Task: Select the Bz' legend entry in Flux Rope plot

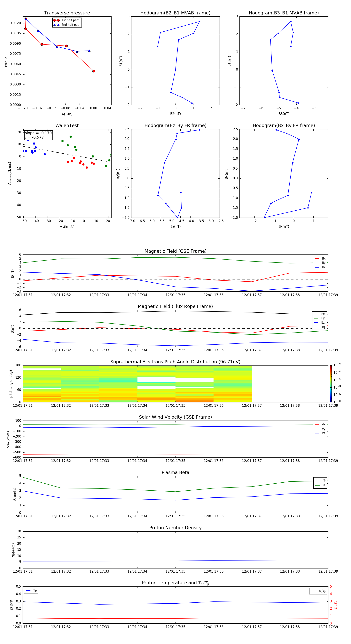Action: [320, 323]
